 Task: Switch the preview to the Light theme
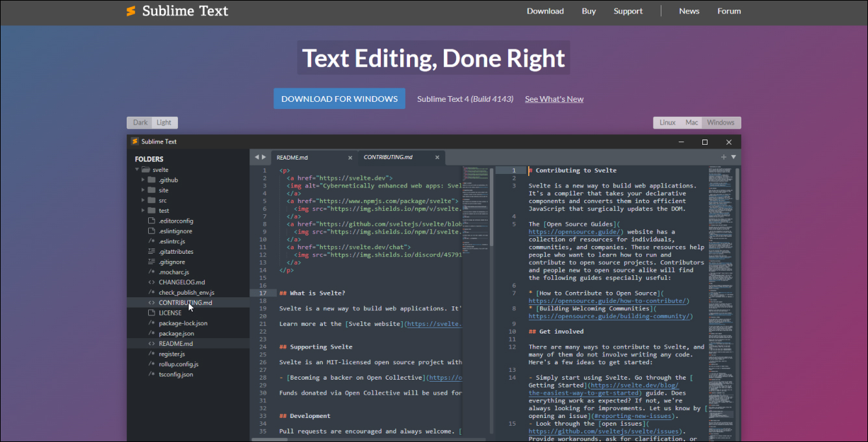164,123
